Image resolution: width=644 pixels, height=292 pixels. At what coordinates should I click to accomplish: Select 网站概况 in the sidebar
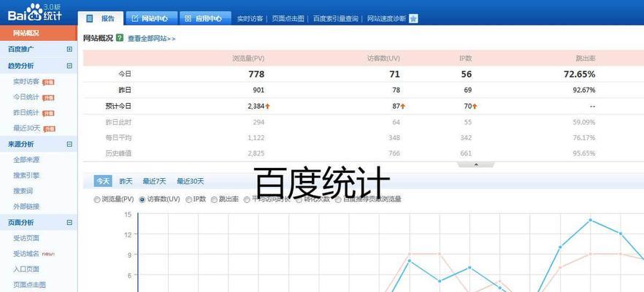(39, 33)
